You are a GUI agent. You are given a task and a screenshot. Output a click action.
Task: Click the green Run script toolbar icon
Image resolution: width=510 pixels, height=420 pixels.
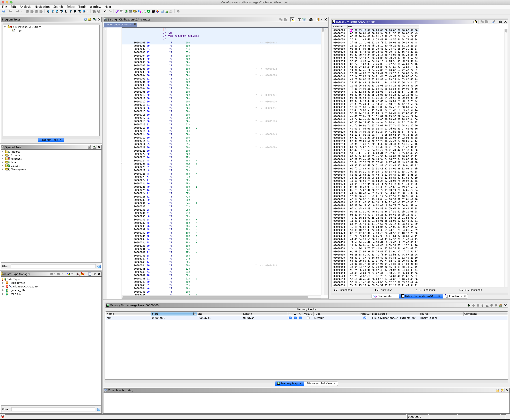click(149, 11)
